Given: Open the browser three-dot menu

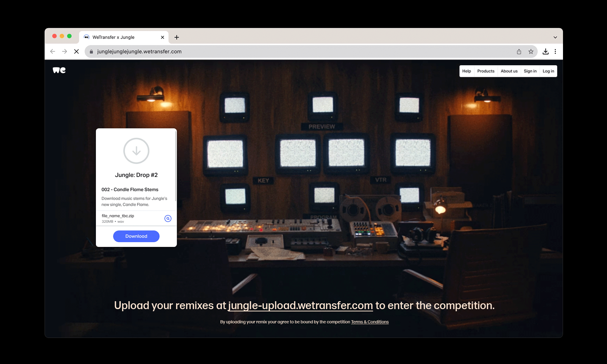Looking at the screenshot, I should (x=555, y=52).
